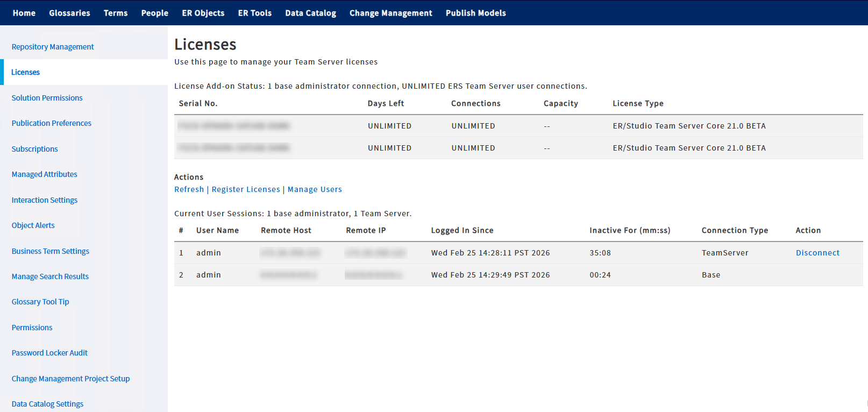Click the login time 'Wed Feb 25 14:28:11 PST 2026'
868x412 pixels.
point(490,253)
